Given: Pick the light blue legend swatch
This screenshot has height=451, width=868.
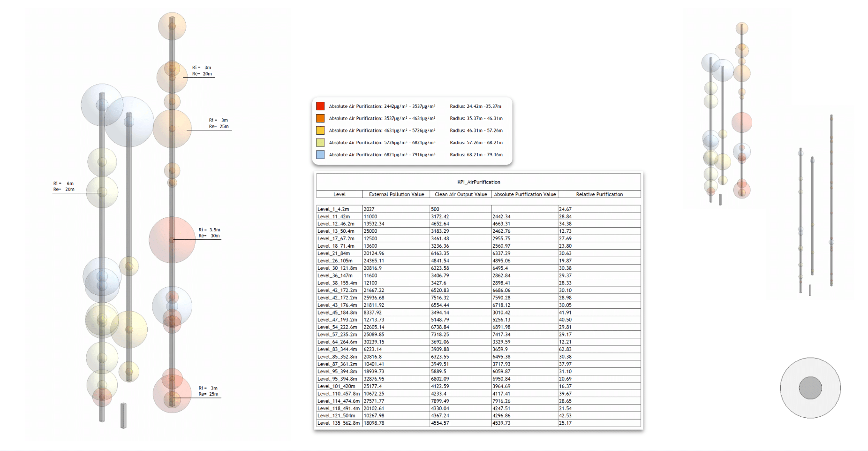Looking at the screenshot, I should click(x=320, y=154).
